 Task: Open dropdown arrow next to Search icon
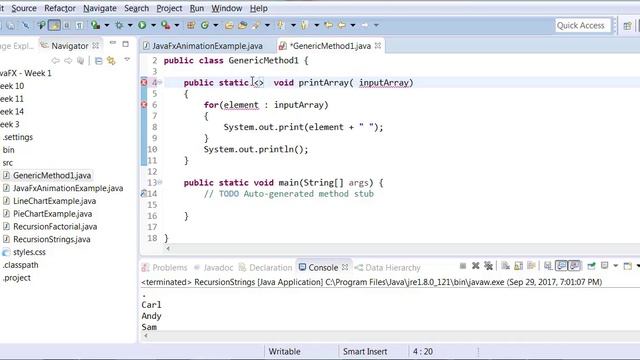point(267,25)
